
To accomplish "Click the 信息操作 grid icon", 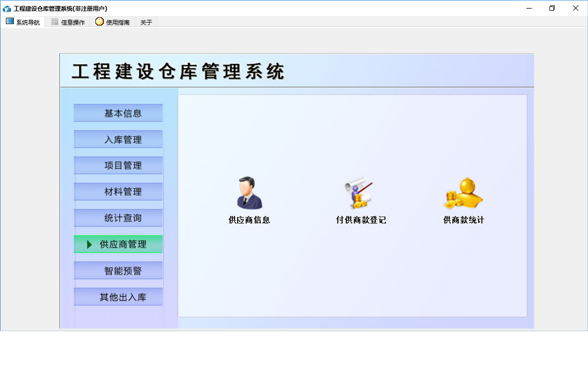I will [x=55, y=22].
